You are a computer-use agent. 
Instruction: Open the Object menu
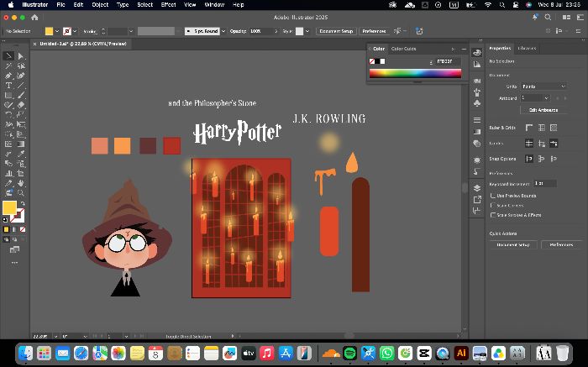tap(100, 5)
